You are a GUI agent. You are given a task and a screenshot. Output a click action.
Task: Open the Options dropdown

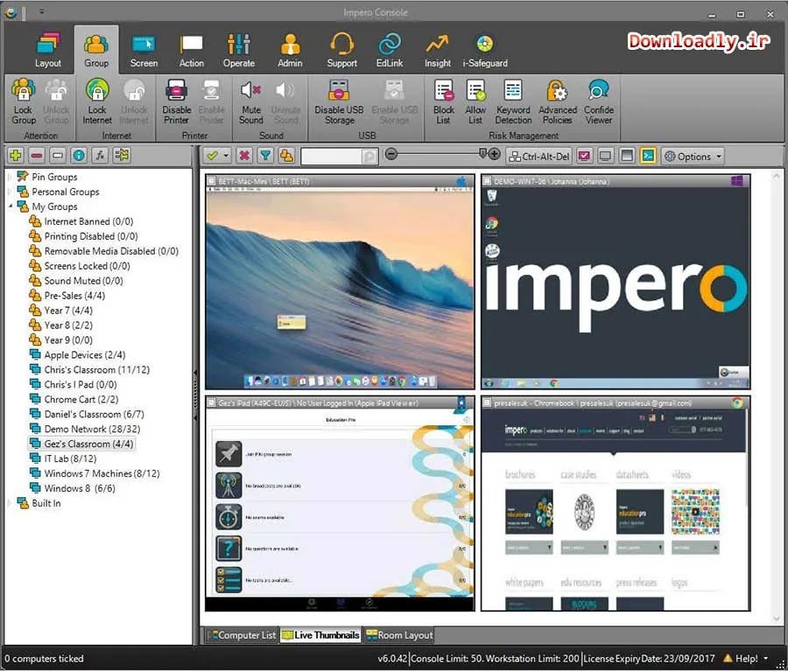click(x=693, y=157)
